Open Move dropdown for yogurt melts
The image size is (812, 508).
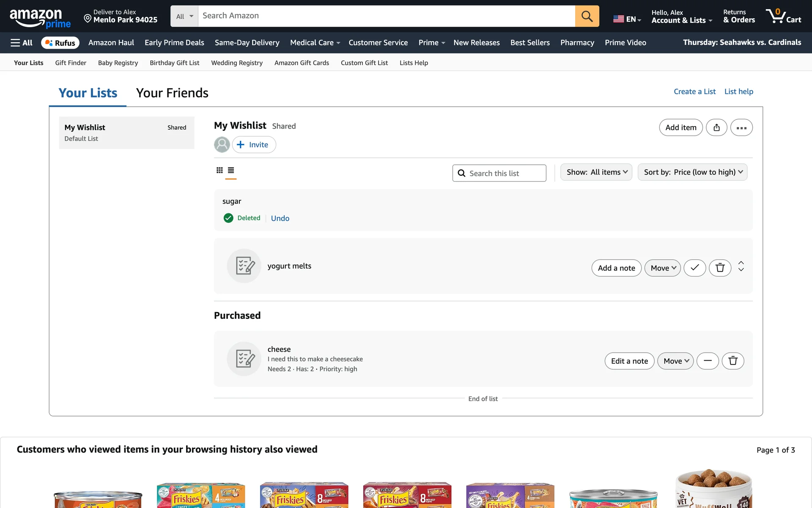[x=662, y=268]
